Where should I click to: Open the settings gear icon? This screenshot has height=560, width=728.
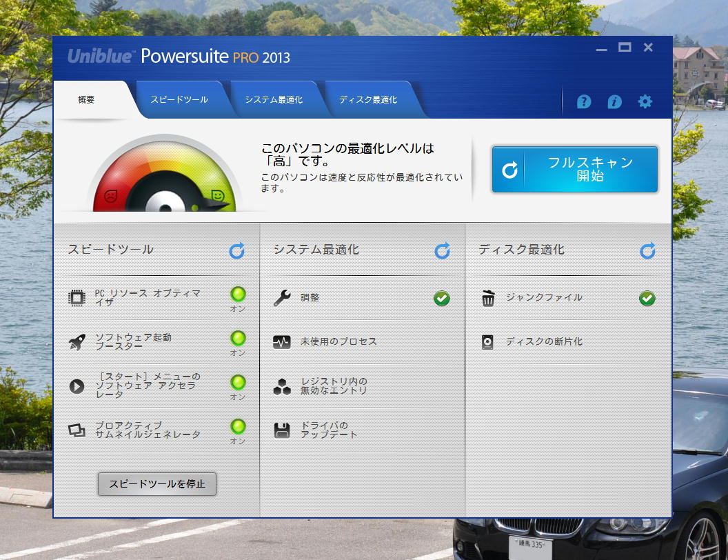click(x=645, y=101)
